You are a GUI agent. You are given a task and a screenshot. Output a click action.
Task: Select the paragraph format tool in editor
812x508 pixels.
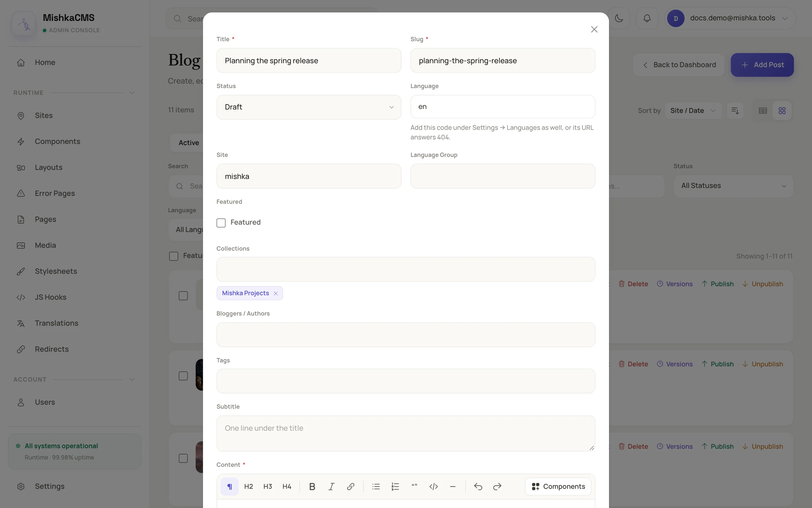point(230,487)
